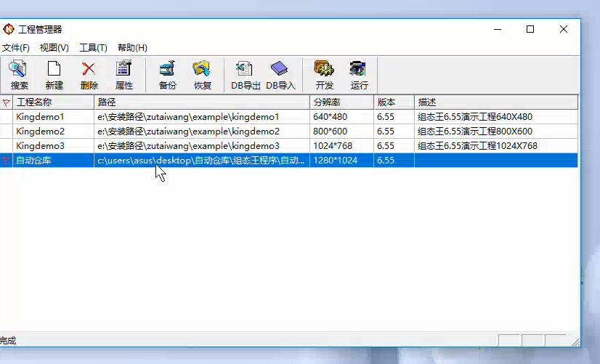Click the 删除 delete toolbar icon

(x=89, y=75)
